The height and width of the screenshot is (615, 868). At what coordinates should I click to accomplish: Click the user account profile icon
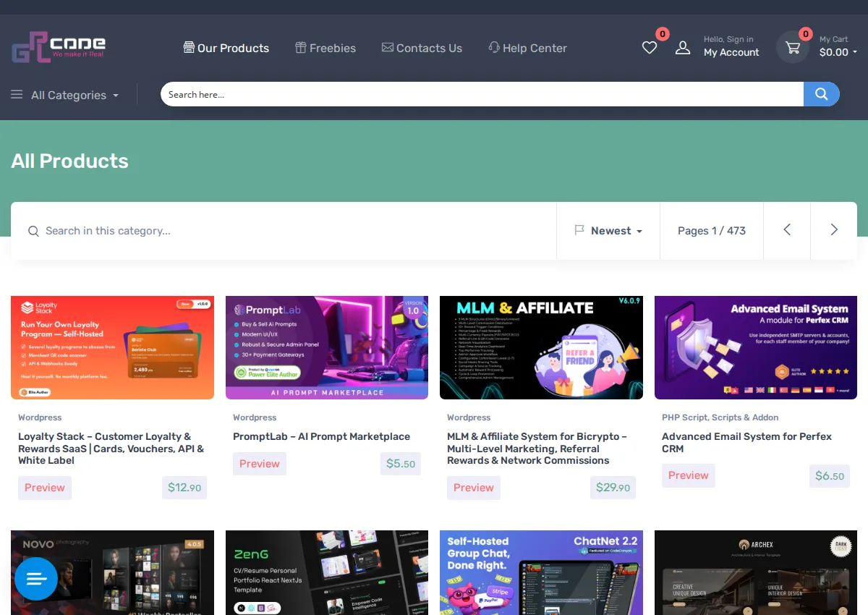click(x=683, y=48)
